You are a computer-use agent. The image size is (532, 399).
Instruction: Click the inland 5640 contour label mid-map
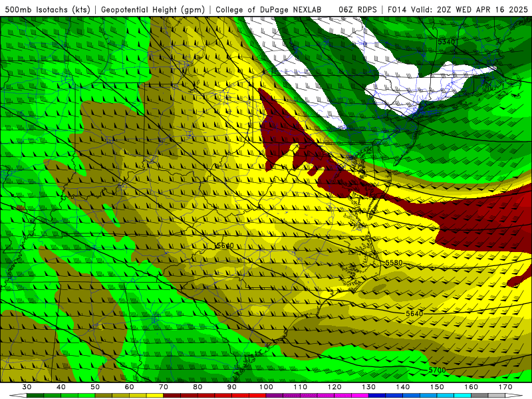225,245
